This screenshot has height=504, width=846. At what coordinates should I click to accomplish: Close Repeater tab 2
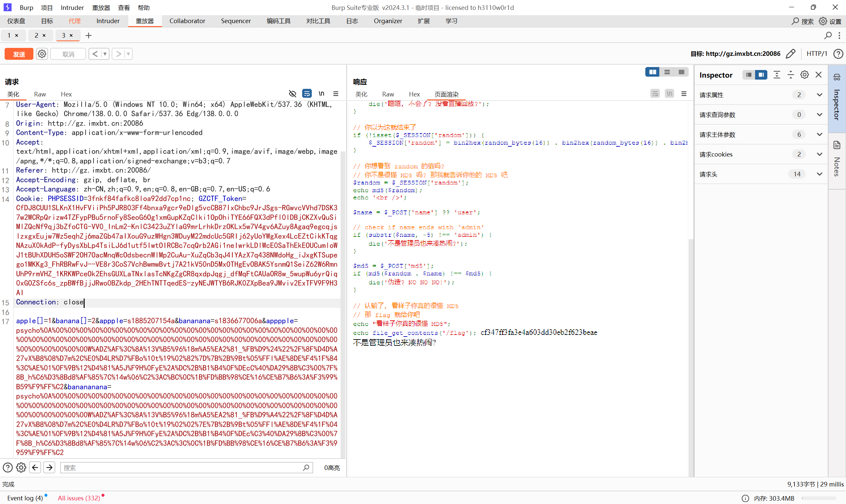[44, 35]
